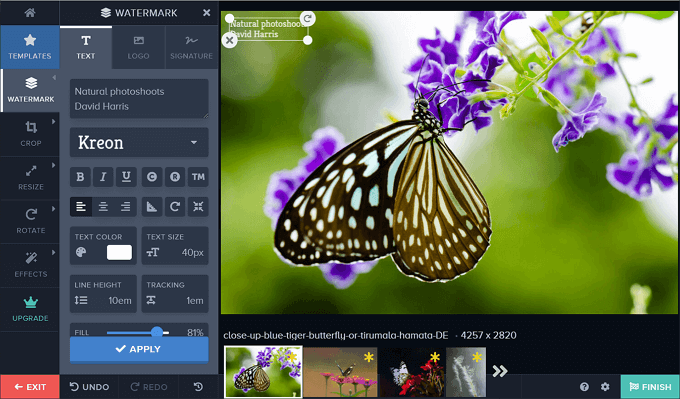Insert TM trademark symbol
Screen dimensions: 680x399
198,177
